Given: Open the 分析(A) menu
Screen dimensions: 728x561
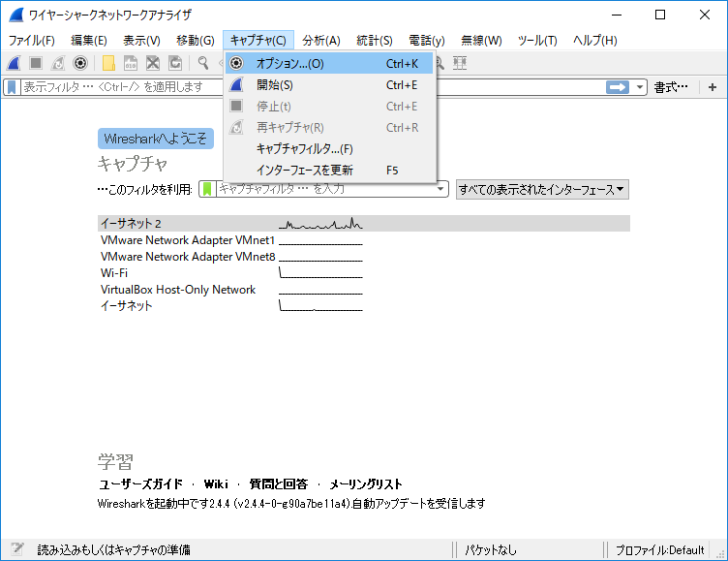Looking at the screenshot, I should coord(320,41).
